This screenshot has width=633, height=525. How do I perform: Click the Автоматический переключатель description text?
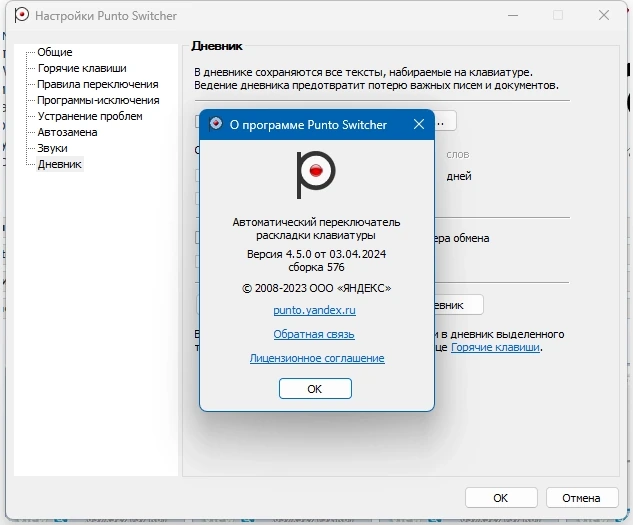click(x=316, y=229)
